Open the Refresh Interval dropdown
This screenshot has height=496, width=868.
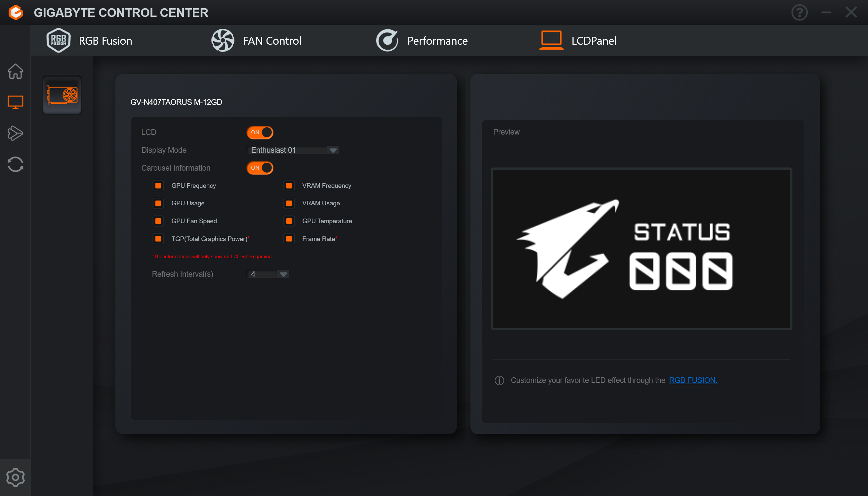(x=283, y=274)
